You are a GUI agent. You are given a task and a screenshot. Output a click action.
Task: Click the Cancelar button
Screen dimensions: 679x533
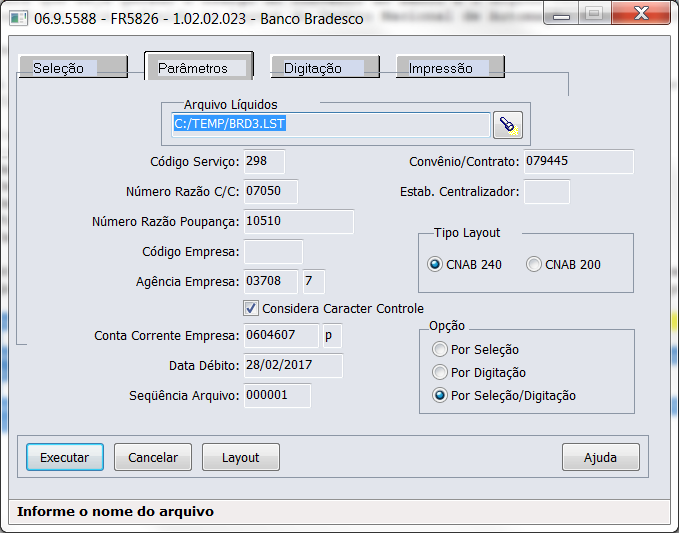153,457
